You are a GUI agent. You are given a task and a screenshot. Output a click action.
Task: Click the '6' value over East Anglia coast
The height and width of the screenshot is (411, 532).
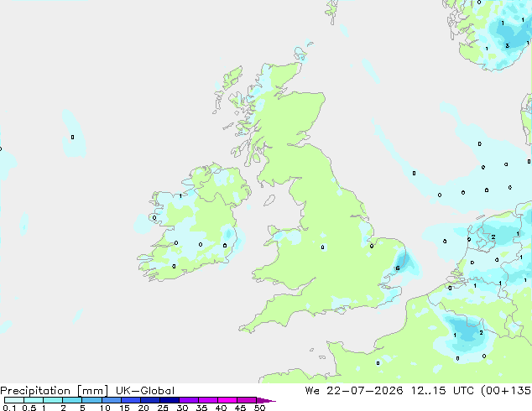(398, 268)
